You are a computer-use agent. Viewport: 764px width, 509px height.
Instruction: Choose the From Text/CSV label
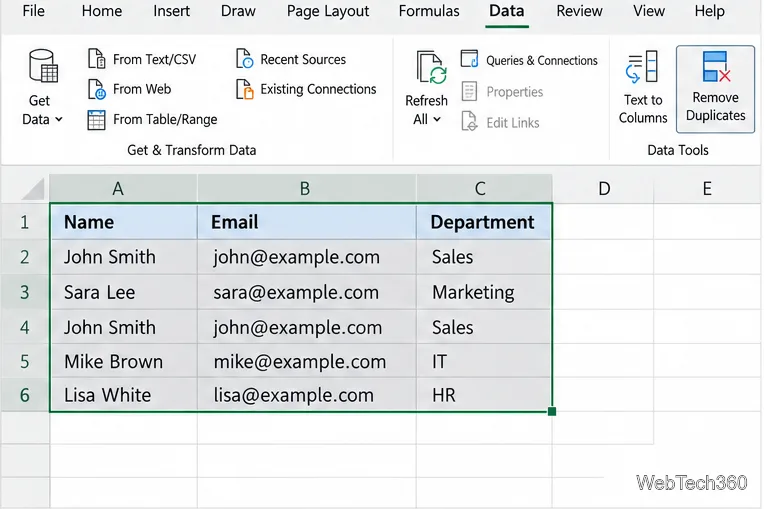tap(154, 59)
